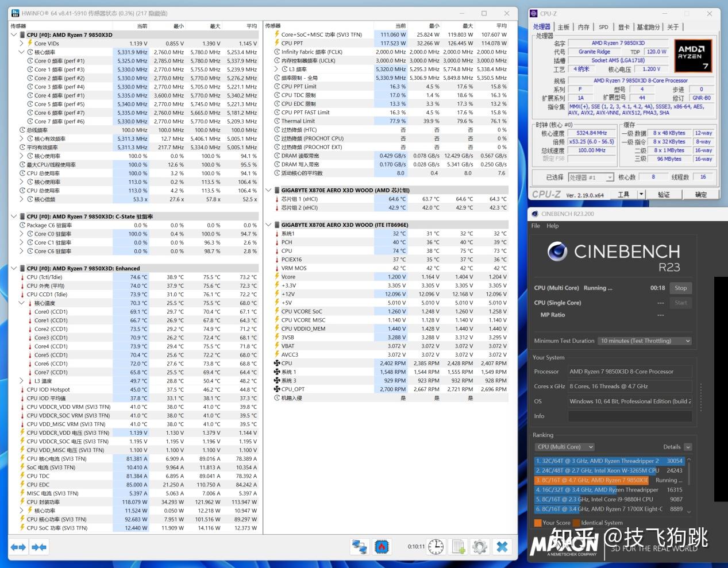Click the blue X close sensors icon
Image resolution: width=728 pixels, height=568 pixels.
[x=502, y=547]
